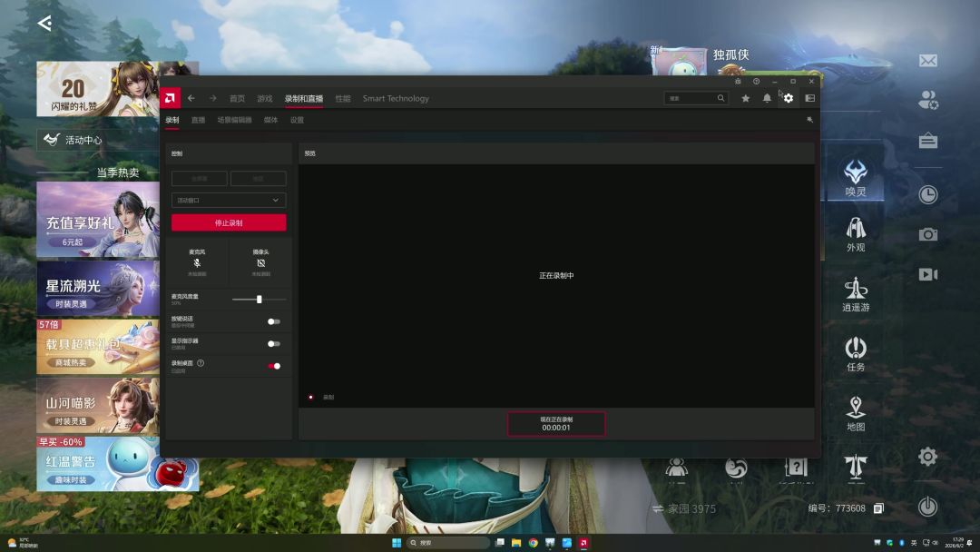Open the 媒体 sub-tab
This screenshot has height=552, width=980.
270,120
